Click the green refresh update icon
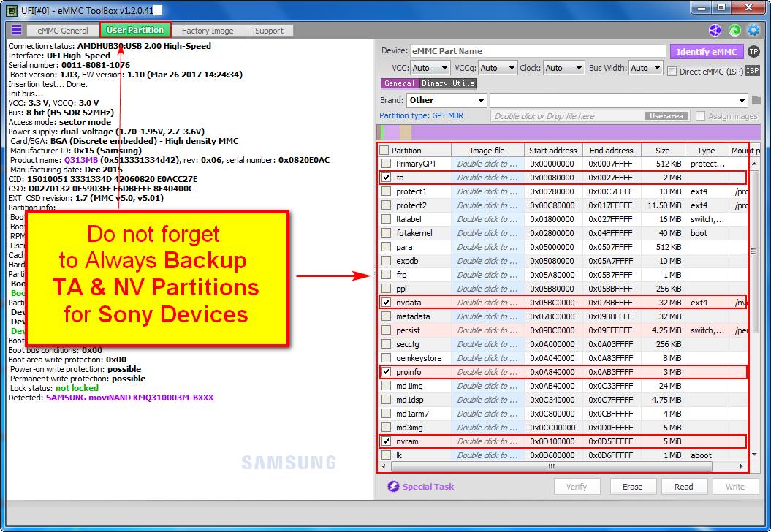 tap(734, 31)
